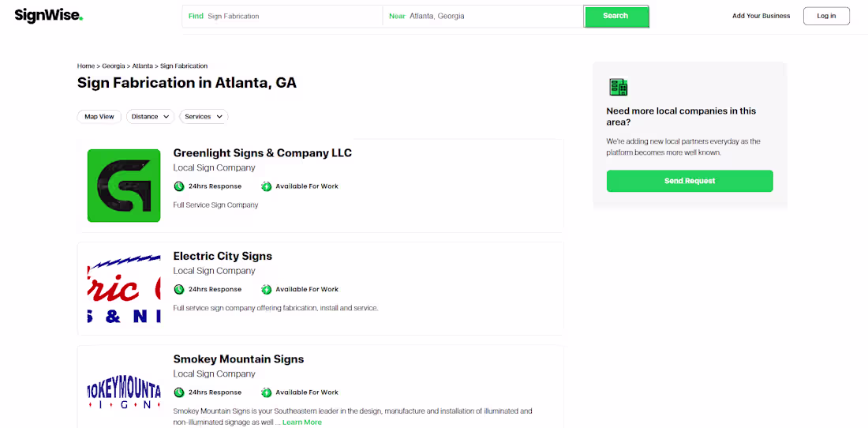Viewport: 868px width, 428px height.
Task: Open Greenlight Signs logo thumbnail
Action: point(124,186)
